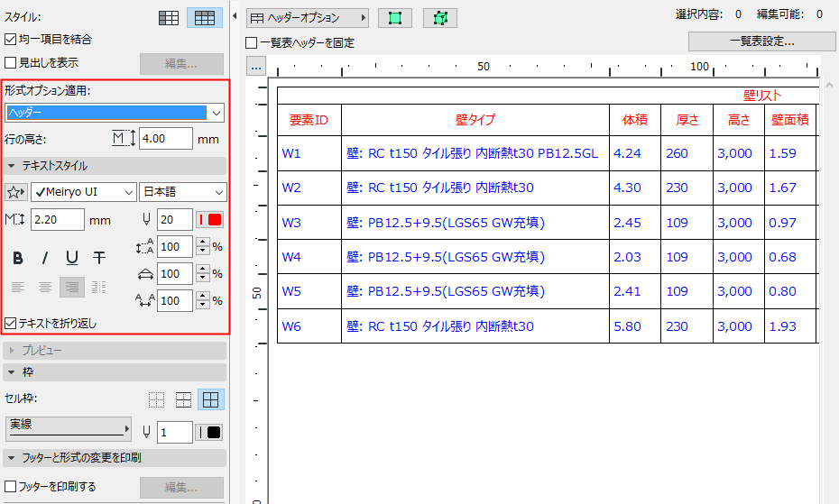Click the 編集... button beside 見出しを表示
The image size is (839, 504).
coord(181,64)
